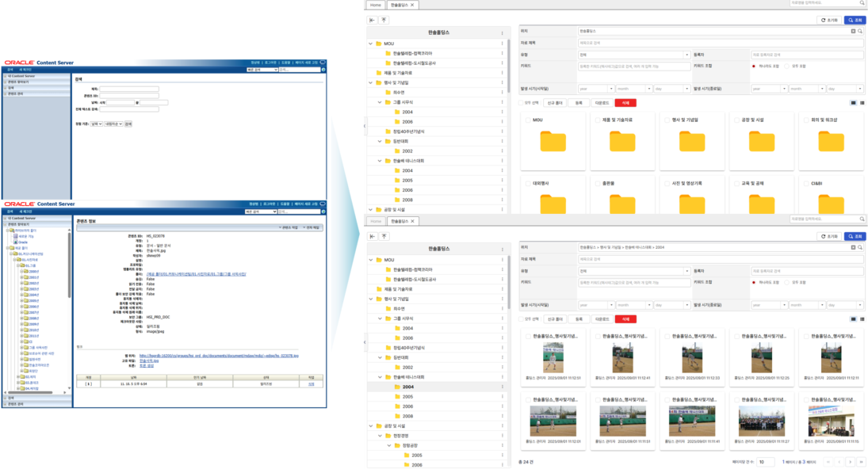This screenshot has width=868, height=469.
Task: Click the CI&BI folder icon in the grid
Action: pos(831,204)
